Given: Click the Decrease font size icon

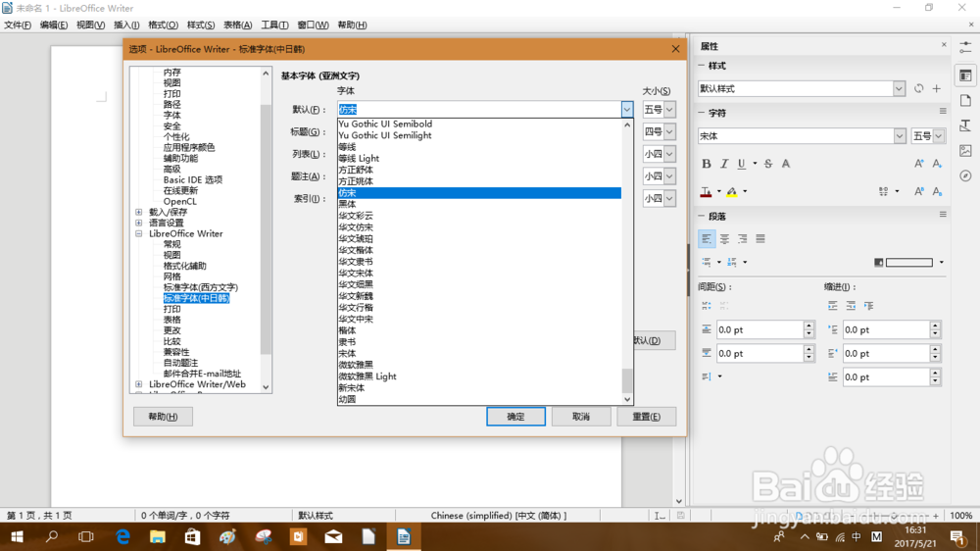Looking at the screenshot, I should [x=937, y=164].
